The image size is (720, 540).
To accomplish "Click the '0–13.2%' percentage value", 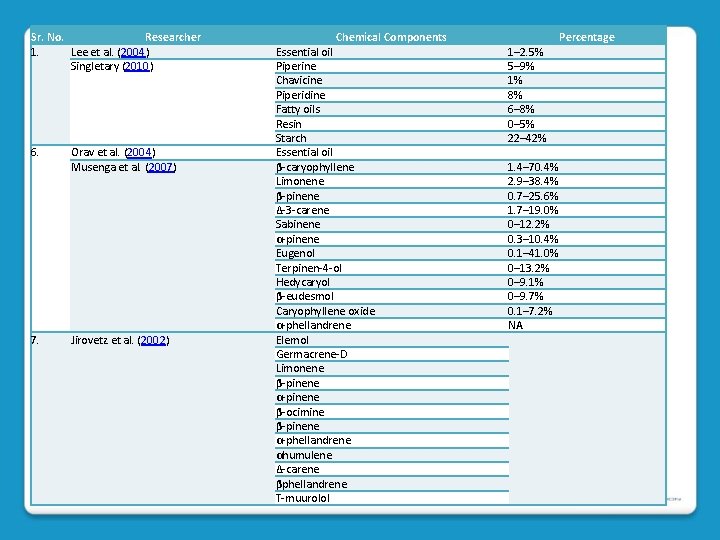I will click(x=528, y=268).
